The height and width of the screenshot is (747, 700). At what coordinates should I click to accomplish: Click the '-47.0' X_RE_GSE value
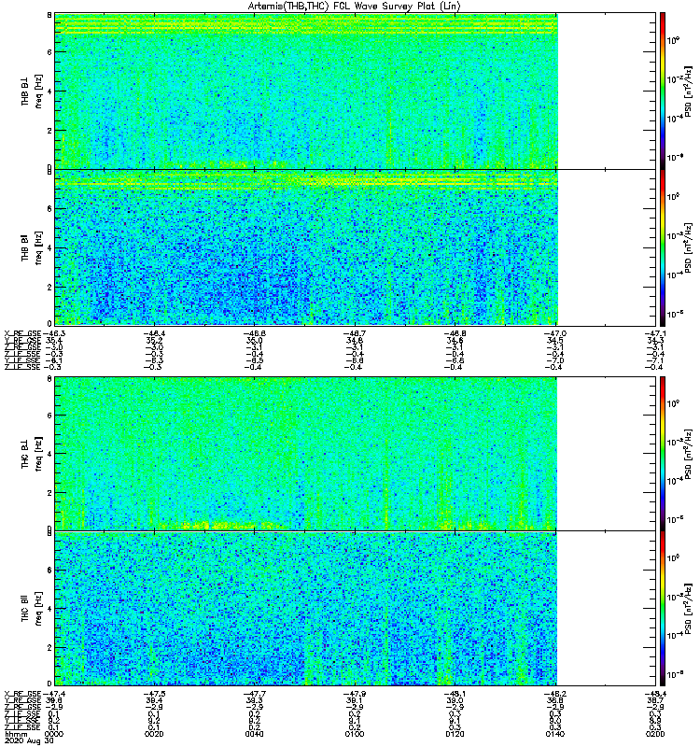[554, 333]
